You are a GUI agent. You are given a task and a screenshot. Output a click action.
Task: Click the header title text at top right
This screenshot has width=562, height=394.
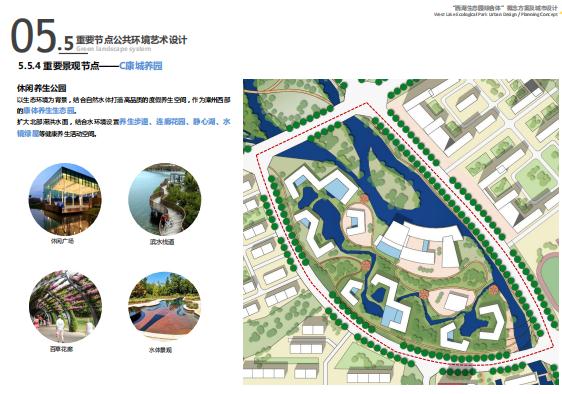click(x=497, y=11)
